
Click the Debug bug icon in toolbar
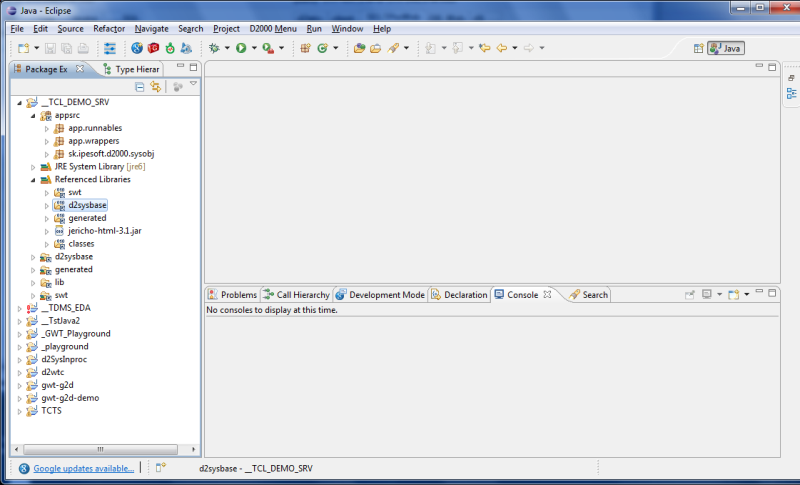click(x=214, y=48)
